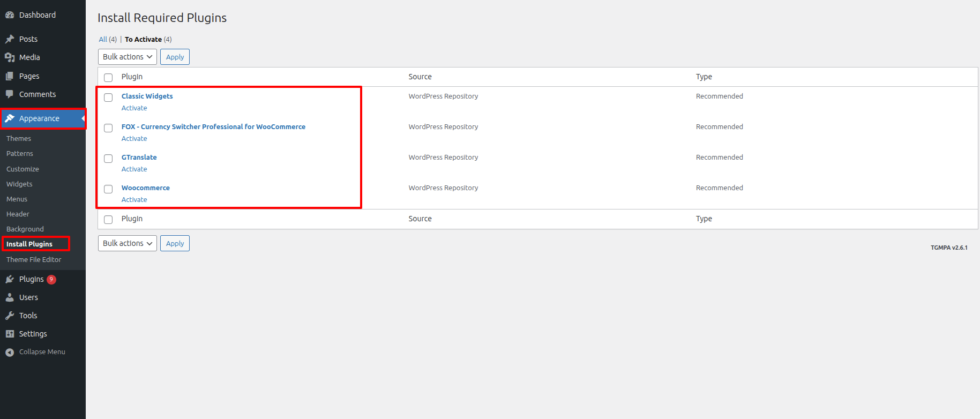This screenshot has width=980, height=419.
Task: Open the Themes submenu item
Action: [19, 138]
